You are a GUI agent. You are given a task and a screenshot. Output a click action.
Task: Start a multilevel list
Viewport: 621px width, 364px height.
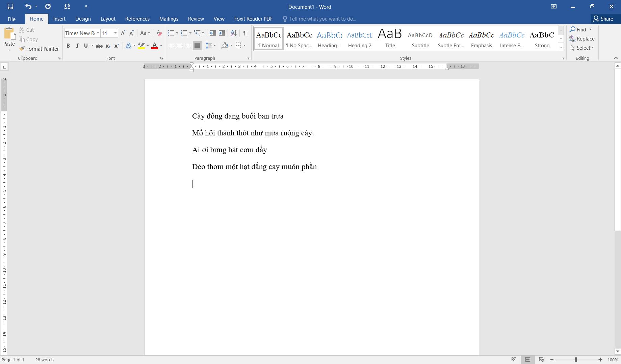coord(197,33)
